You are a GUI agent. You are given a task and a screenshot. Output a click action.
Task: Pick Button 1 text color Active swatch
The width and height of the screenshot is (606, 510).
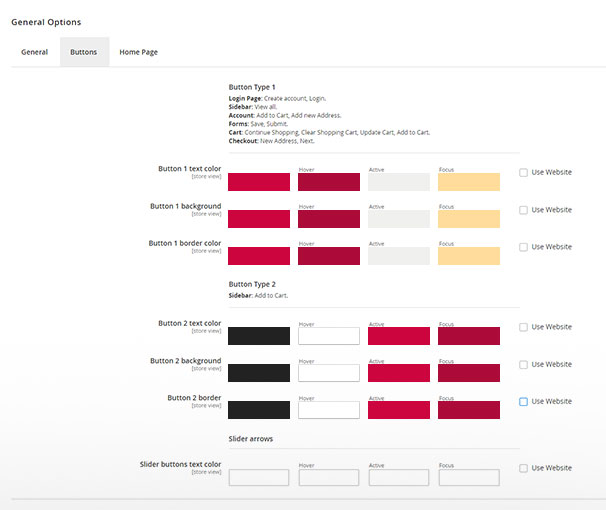[x=399, y=182]
